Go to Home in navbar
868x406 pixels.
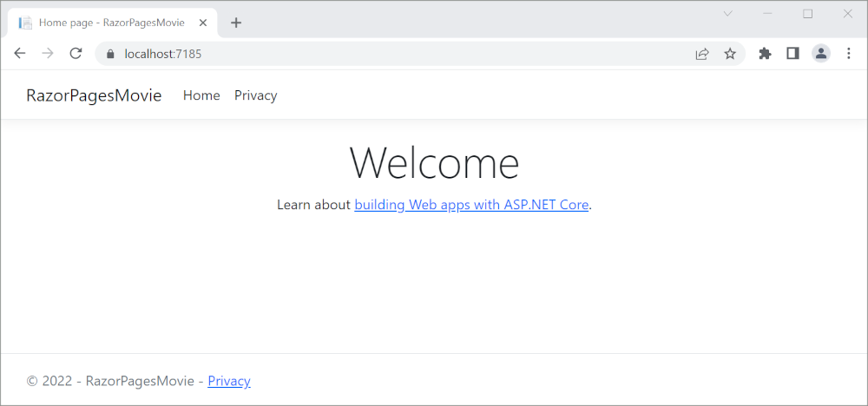201,95
